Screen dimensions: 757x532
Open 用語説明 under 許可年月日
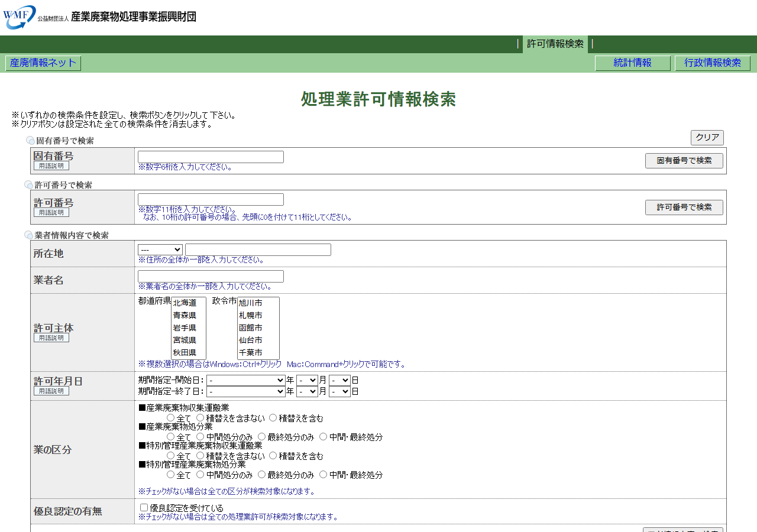(51, 391)
